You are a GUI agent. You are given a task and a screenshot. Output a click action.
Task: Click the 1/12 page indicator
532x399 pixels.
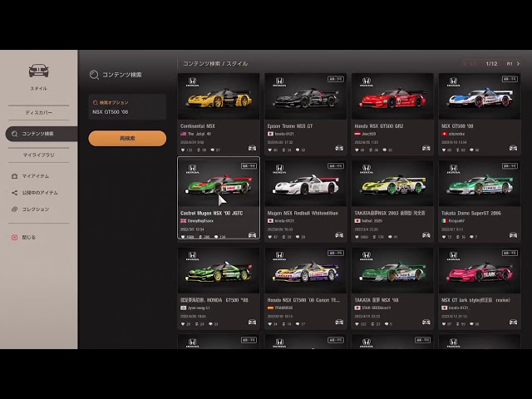[491, 64]
